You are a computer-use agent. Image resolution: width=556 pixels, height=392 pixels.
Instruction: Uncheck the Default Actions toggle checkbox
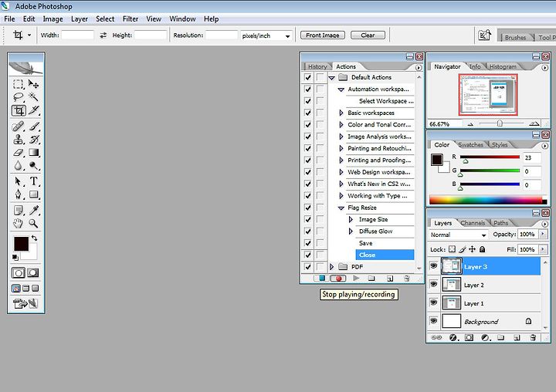(x=308, y=77)
